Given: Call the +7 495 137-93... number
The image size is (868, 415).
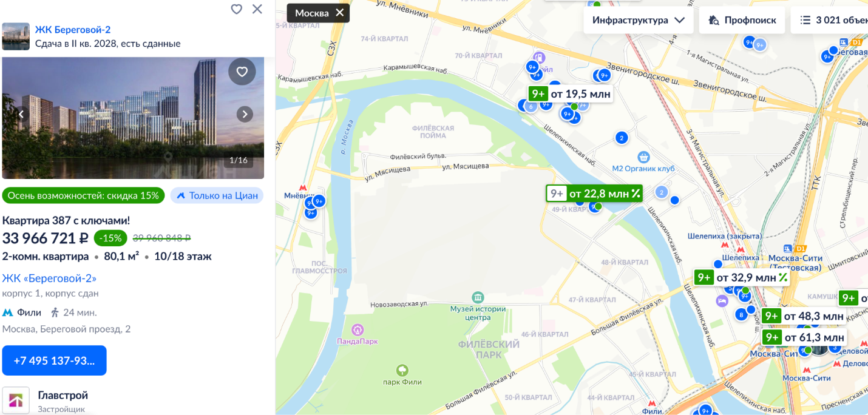Looking at the screenshot, I should point(54,360).
